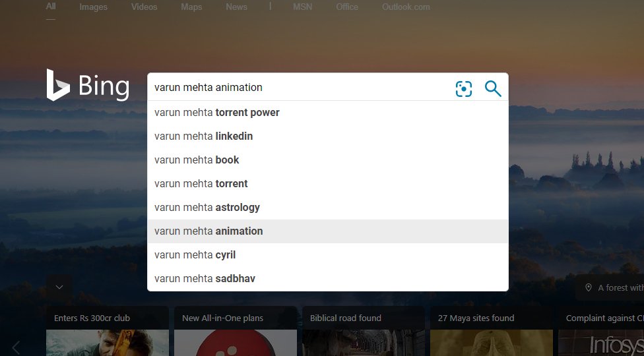Click the Bing logo
Screen dimensions: 644x356
coord(88,85)
